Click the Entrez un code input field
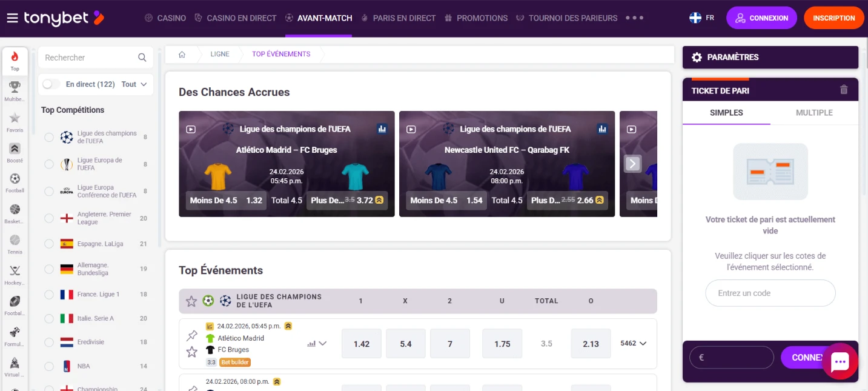The height and width of the screenshot is (391, 868). [x=770, y=293]
